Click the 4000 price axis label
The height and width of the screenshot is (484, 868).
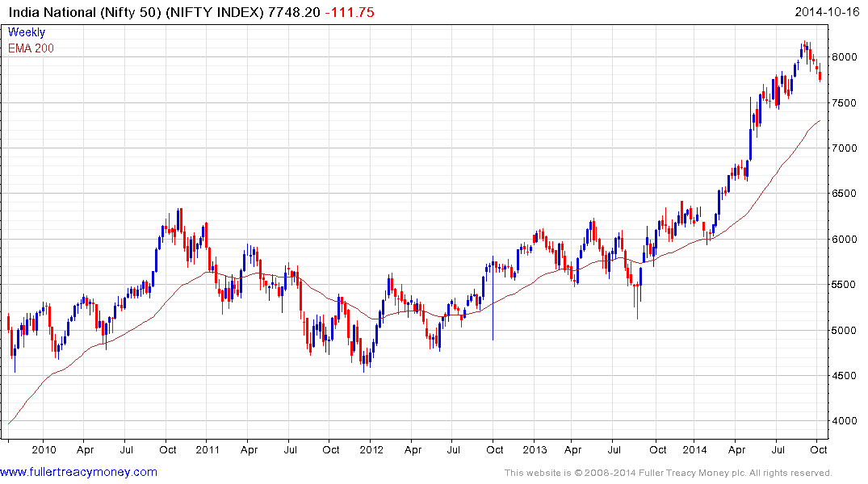point(844,421)
